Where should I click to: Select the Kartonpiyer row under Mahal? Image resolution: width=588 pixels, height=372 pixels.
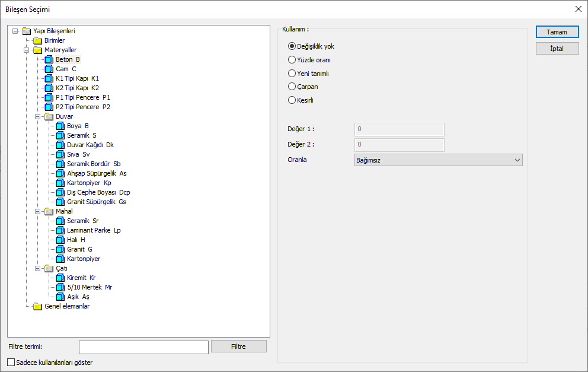tap(83, 259)
